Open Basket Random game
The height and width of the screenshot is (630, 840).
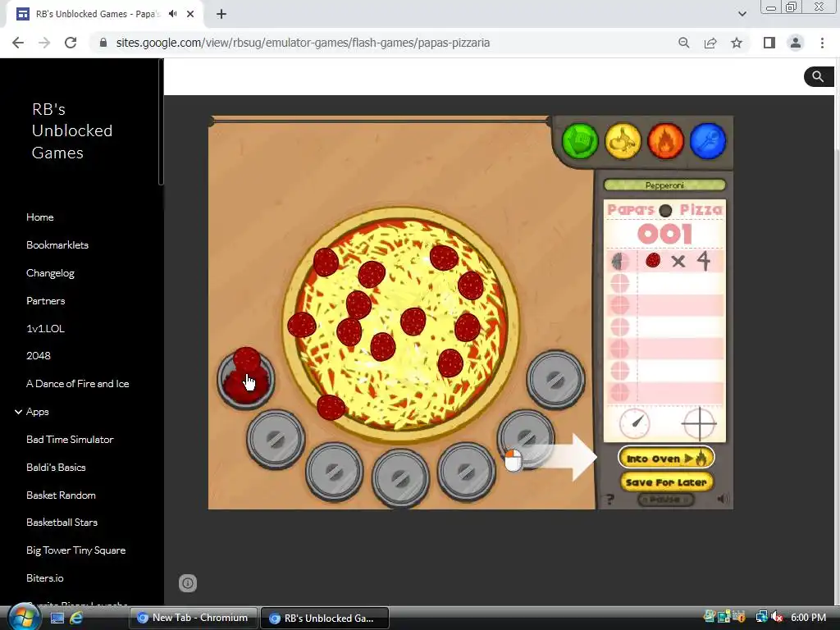(61, 495)
